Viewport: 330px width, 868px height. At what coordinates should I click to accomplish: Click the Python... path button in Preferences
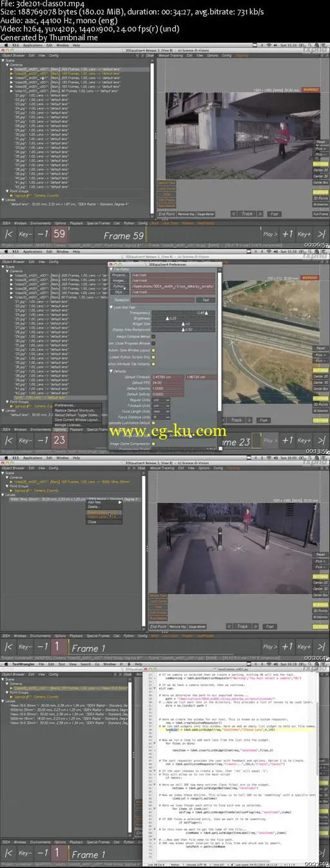coord(119,286)
